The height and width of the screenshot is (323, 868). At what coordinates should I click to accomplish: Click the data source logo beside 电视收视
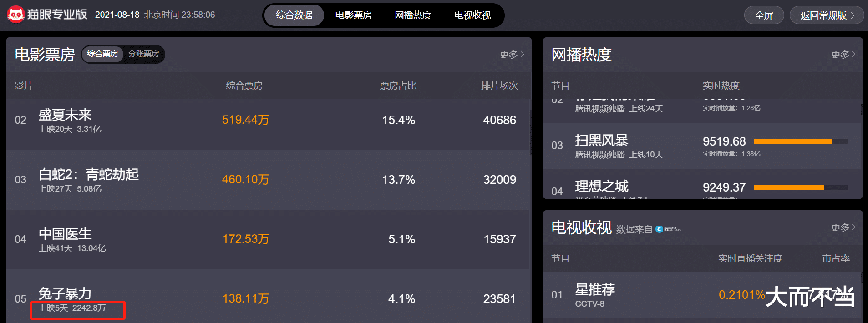(x=668, y=229)
